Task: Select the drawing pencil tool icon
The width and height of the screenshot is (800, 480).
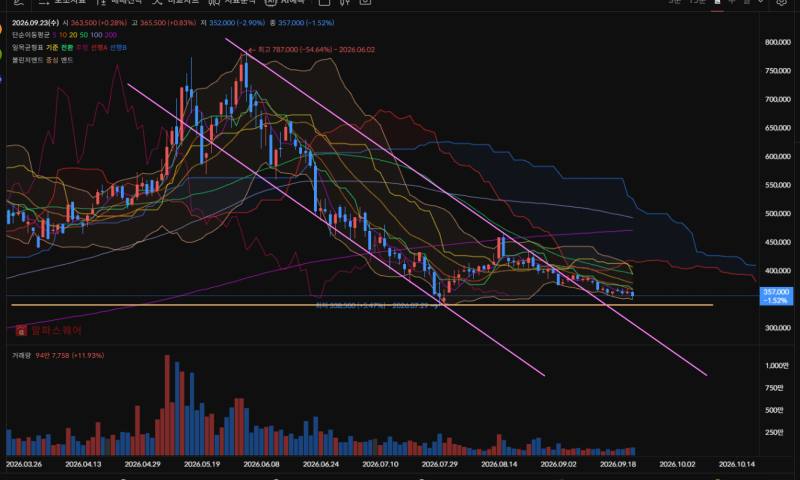Action: [x=19, y=2]
